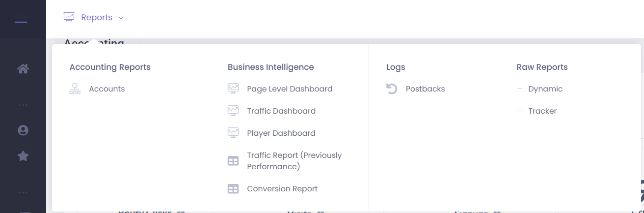Open the favorites star icon in sidebar
This screenshot has height=213, width=644.
pyautogui.click(x=23, y=156)
